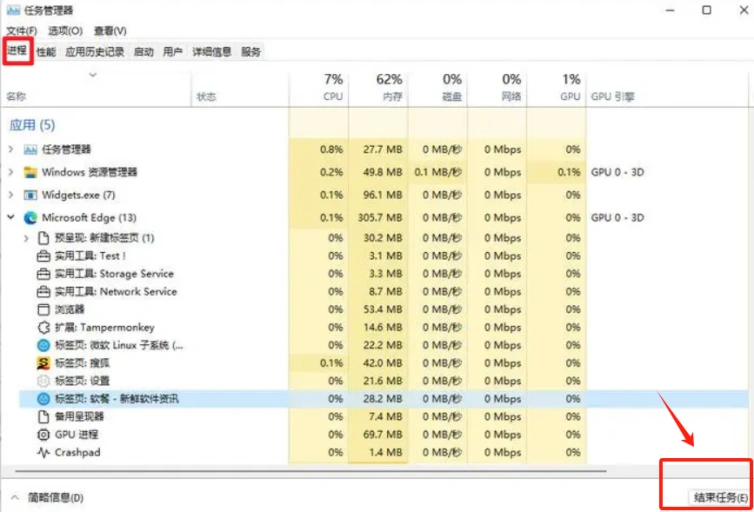Click the Tampermonkey extension icon
This screenshot has width=754, height=512.
[x=43, y=327]
